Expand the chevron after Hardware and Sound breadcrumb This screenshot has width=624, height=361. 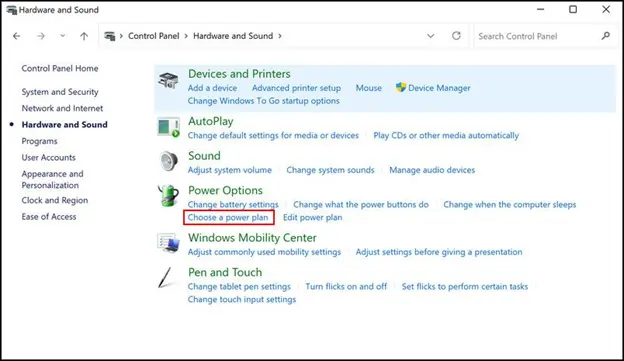[x=280, y=36]
